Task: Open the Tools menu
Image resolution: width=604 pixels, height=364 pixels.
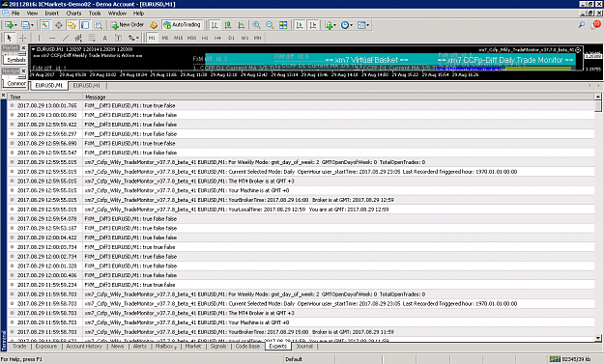Action: coord(95,14)
